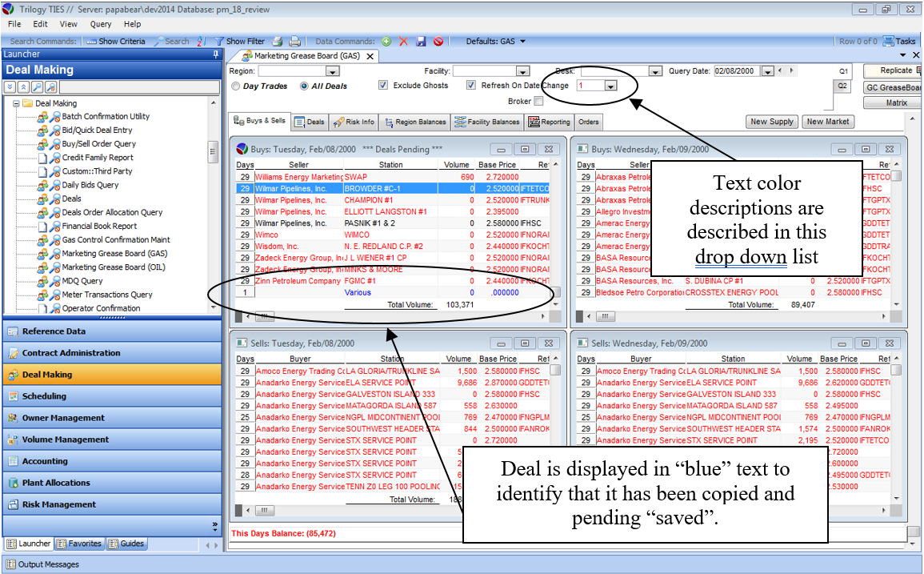This screenshot has width=924, height=574.
Task: Pin the Launcher panel with pushpin icon
Action: click(215, 54)
